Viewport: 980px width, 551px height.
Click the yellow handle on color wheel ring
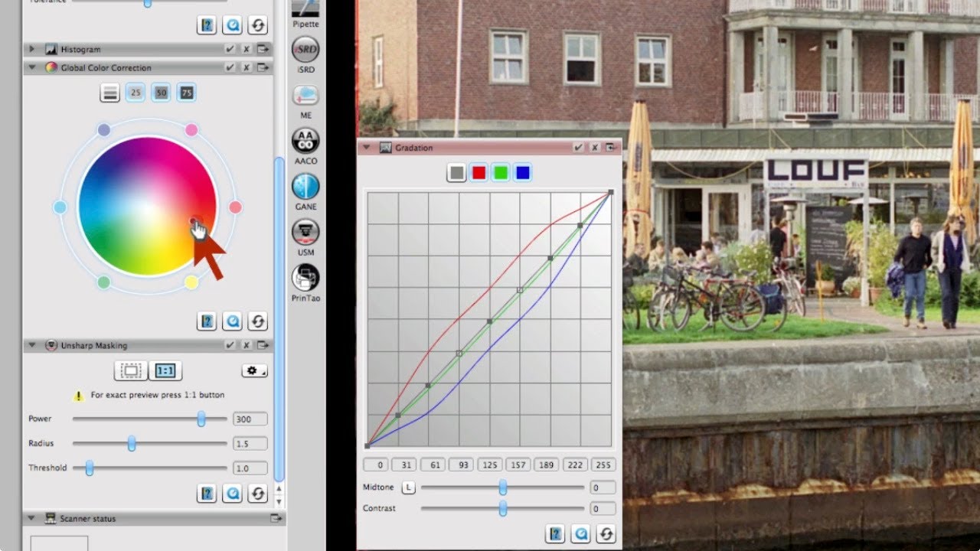[x=191, y=282]
